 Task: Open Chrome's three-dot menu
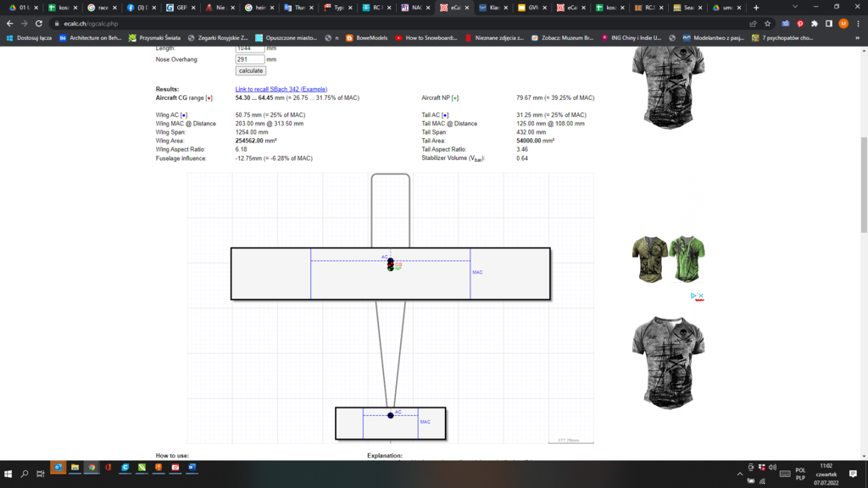click(857, 24)
